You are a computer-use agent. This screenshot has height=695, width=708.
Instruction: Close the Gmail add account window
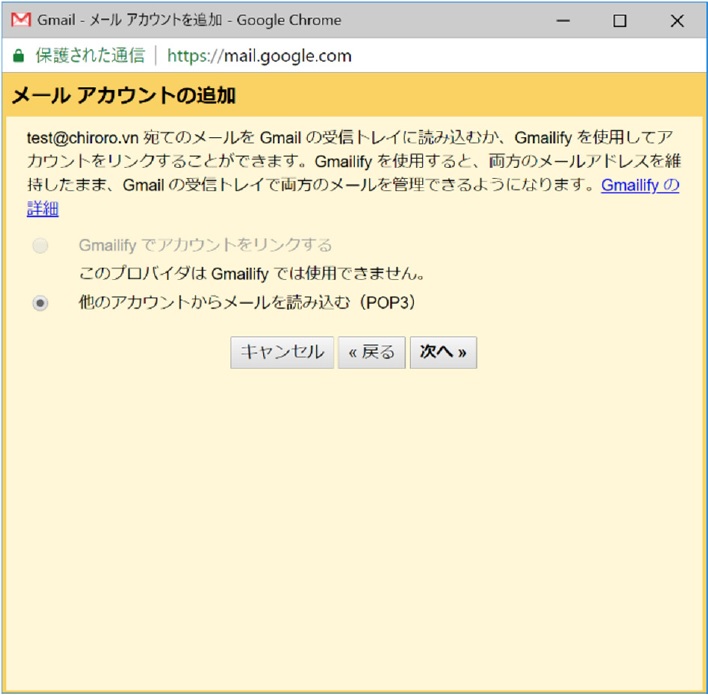(x=677, y=20)
